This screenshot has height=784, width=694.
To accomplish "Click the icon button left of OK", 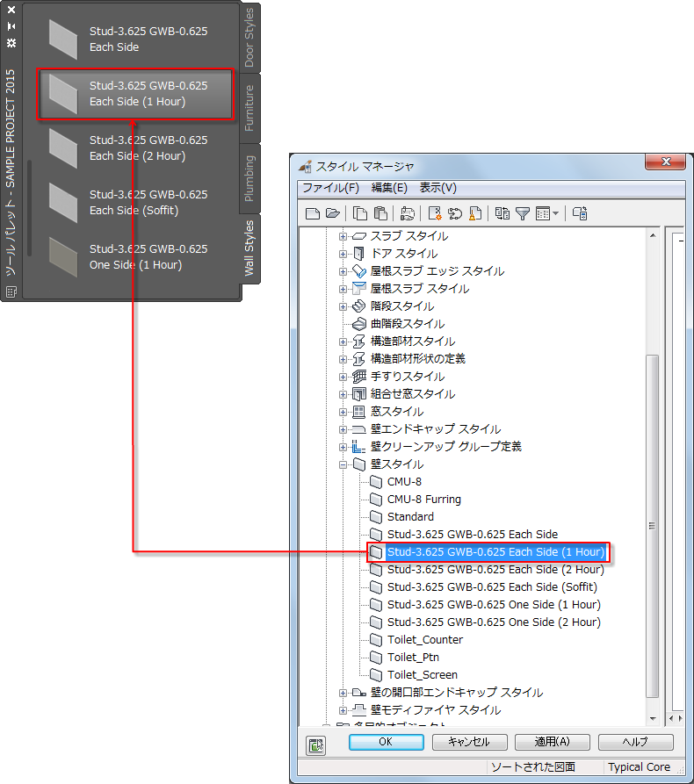I will tap(315, 745).
